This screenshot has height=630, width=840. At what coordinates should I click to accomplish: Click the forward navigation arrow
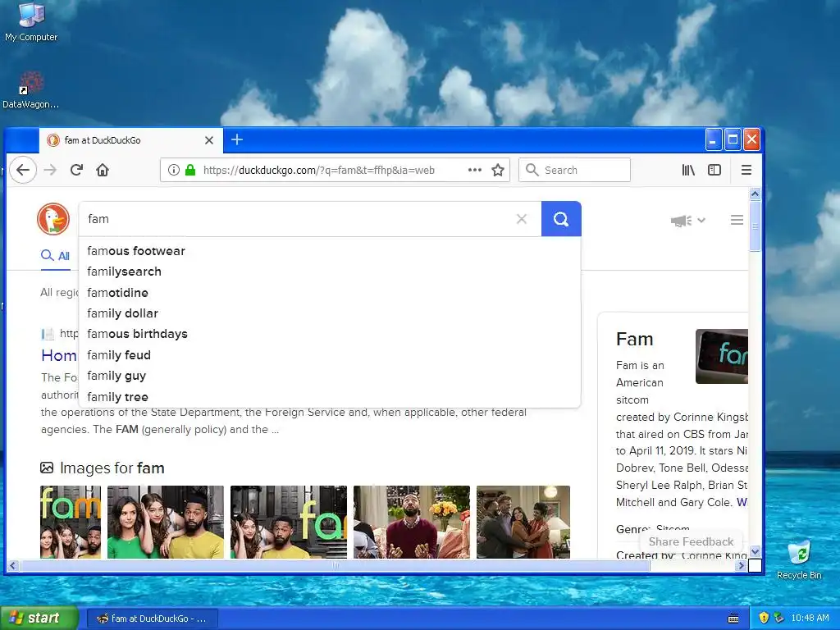point(50,171)
